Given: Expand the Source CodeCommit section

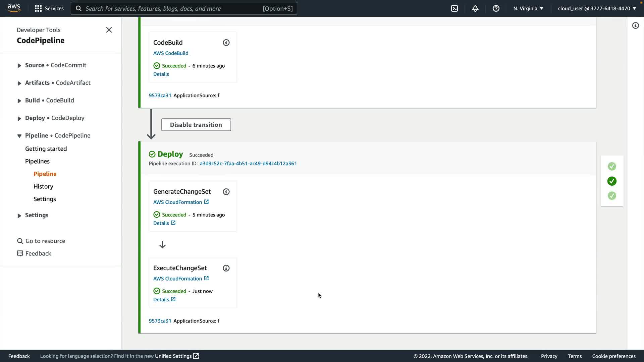Looking at the screenshot, I should 19,65.
